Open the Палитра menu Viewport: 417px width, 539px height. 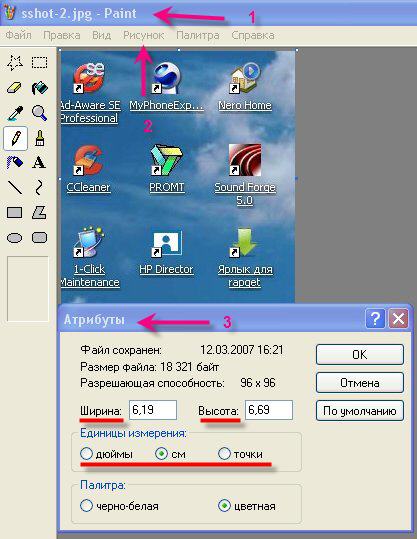(x=198, y=35)
